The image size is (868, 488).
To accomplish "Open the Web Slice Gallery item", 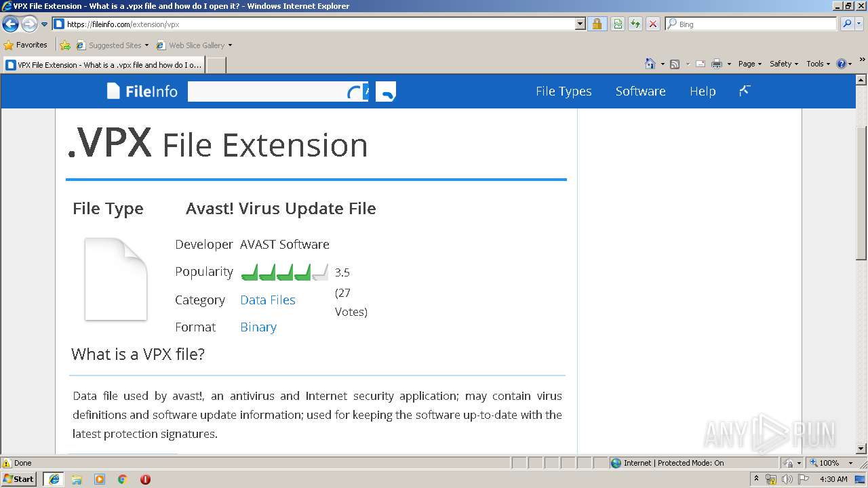I will point(194,45).
